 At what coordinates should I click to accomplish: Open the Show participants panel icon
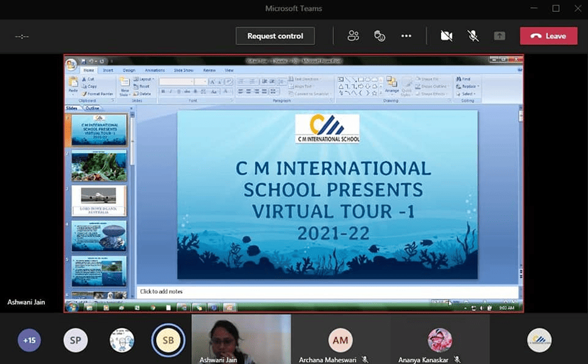[x=353, y=36]
